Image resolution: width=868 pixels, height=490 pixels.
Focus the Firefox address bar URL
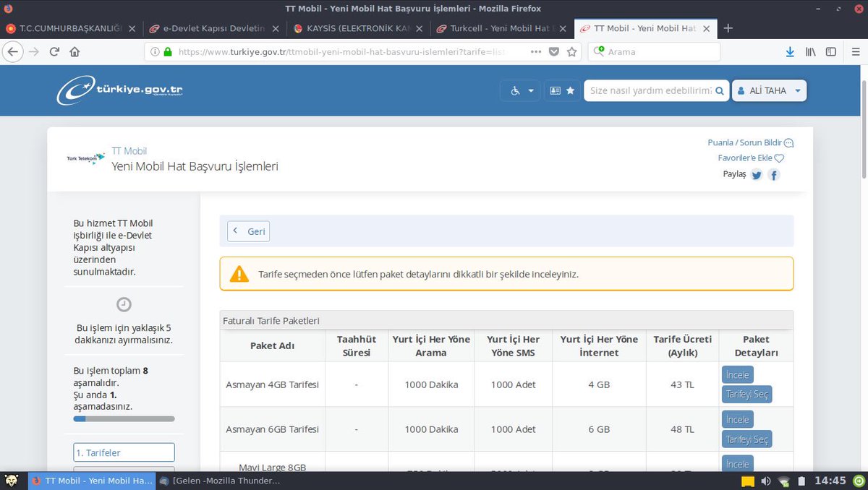coord(340,52)
